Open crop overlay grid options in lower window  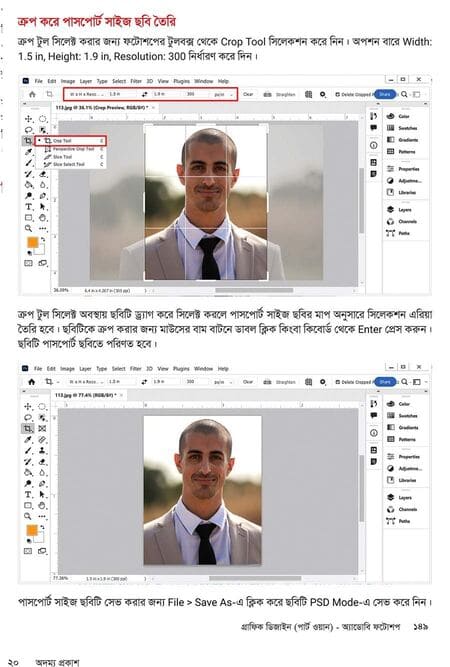coord(308,382)
